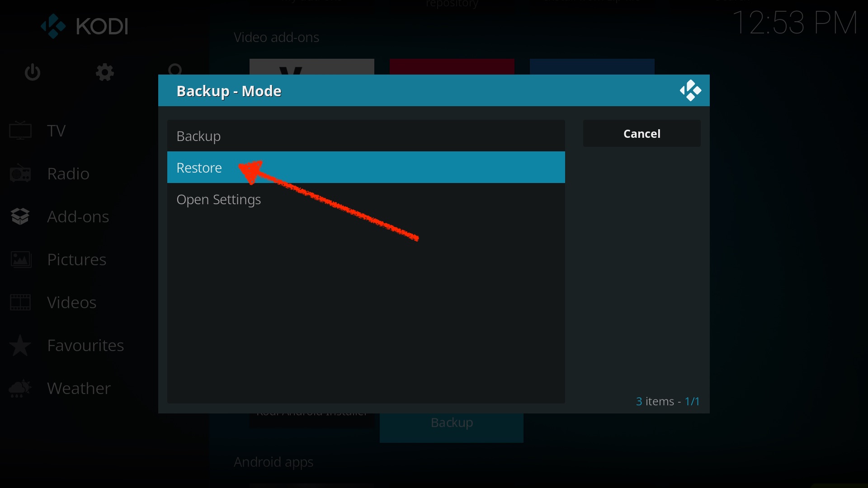Click the Add-ons box icon
The width and height of the screenshot is (868, 488).
click(x=20, y=217)
